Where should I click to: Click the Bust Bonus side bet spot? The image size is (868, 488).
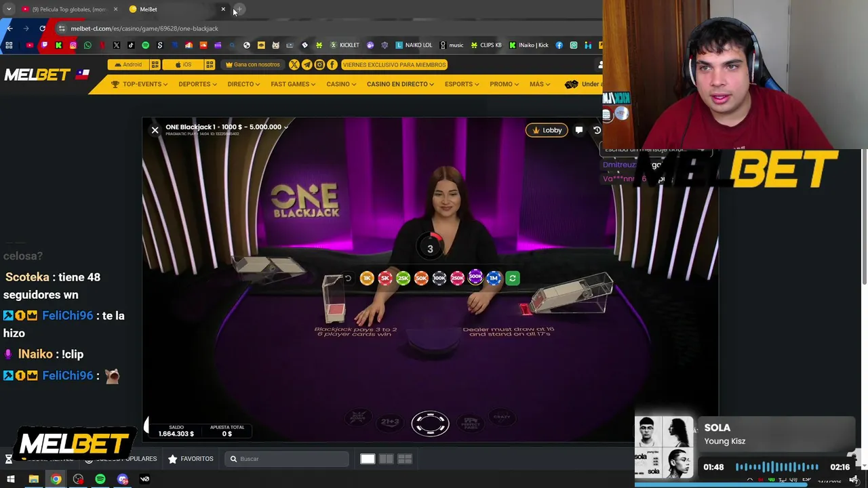pyautogui.click(x=357, y=418)
